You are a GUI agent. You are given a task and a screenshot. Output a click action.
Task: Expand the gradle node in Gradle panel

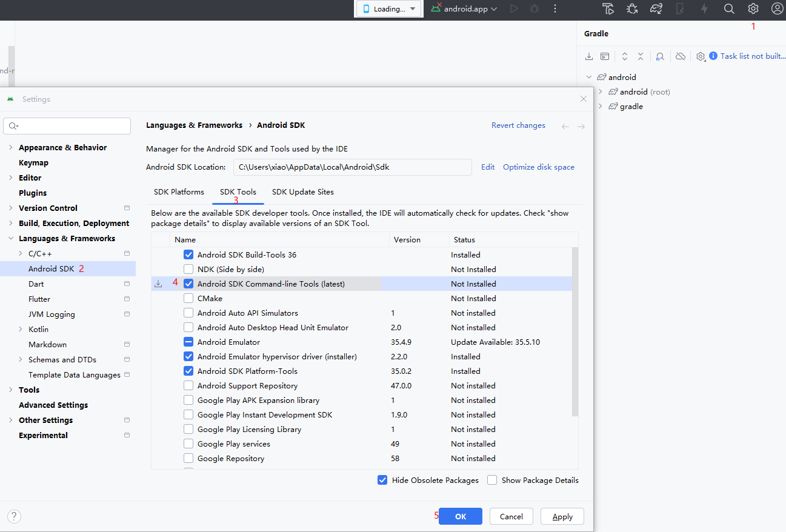(x=601, y=106)
